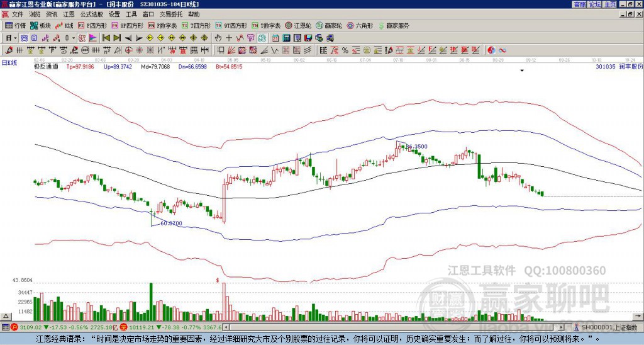Click the floppy disk save icon

[x=308, y=38]
